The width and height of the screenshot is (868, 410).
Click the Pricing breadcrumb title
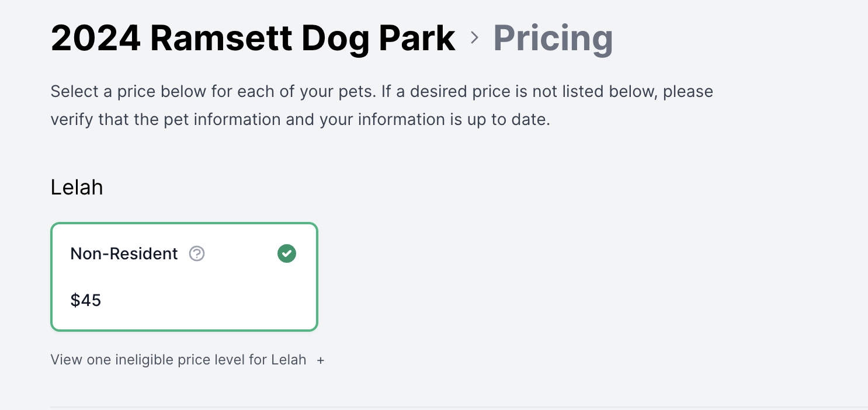coord(553,38)
